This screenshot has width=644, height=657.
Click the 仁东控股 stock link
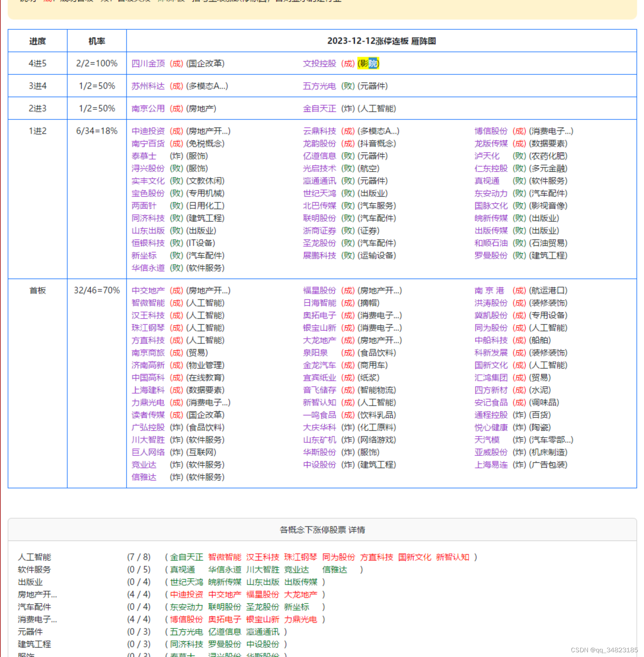coord(491,168)
